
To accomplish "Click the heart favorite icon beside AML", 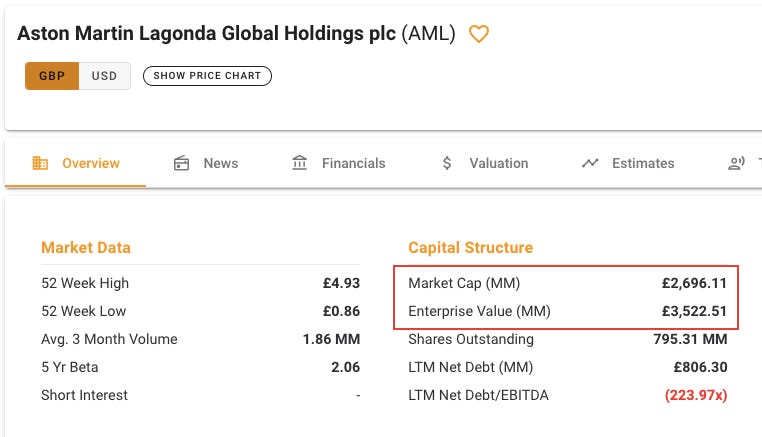I will coord(479,34).
